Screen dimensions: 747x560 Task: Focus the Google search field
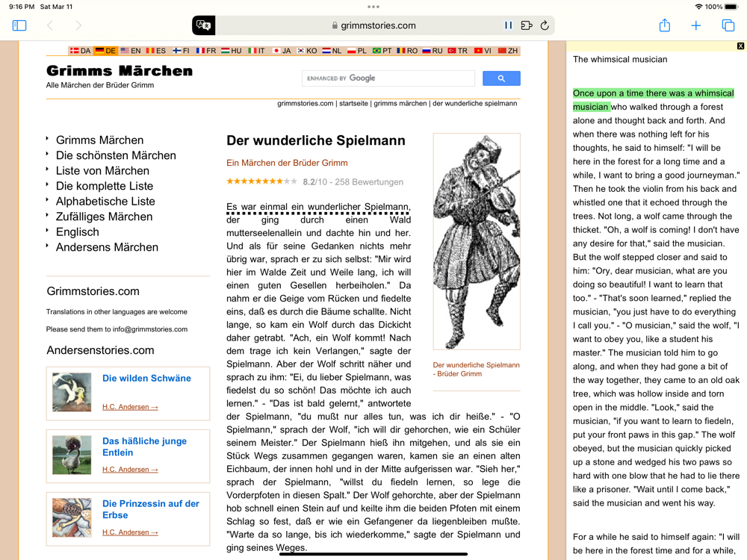pos(388,78)
